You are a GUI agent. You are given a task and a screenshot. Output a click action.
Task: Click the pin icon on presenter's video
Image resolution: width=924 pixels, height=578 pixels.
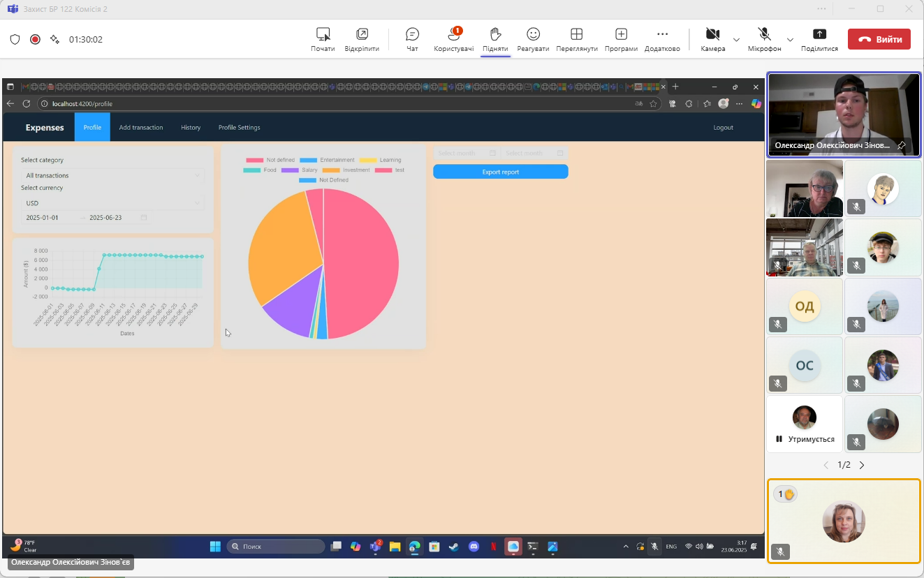tap(901, 145)
